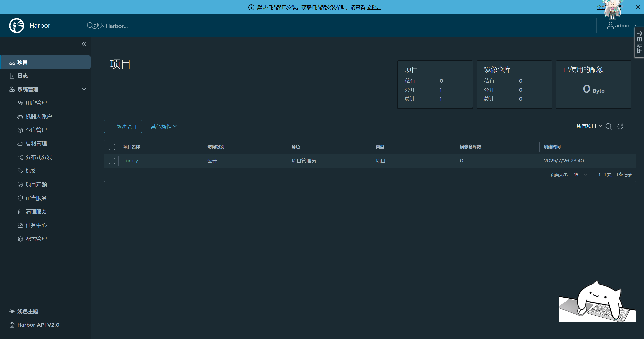Collapse the sidebar with double-chevron icon
Viewport: 644px width, 339px height.
click(x=84, y=44)
